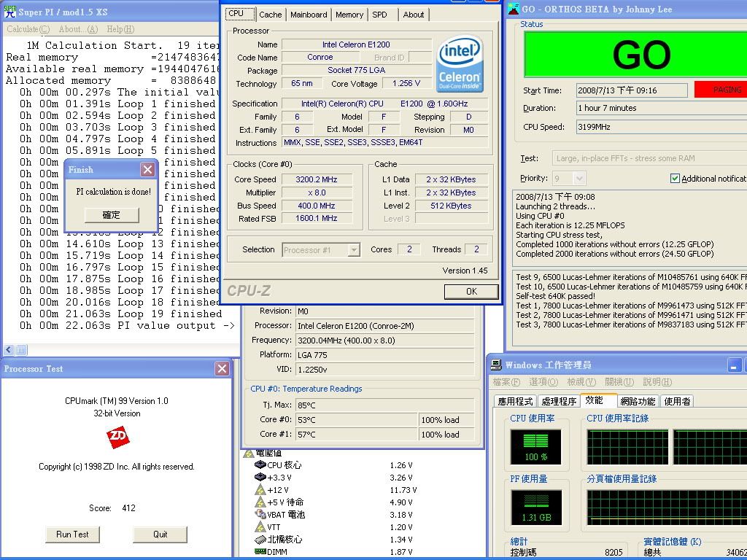747x560 pixels.
Task: Click the PF 使用量 gauge in Task Manager
Action: coord(536,507)
